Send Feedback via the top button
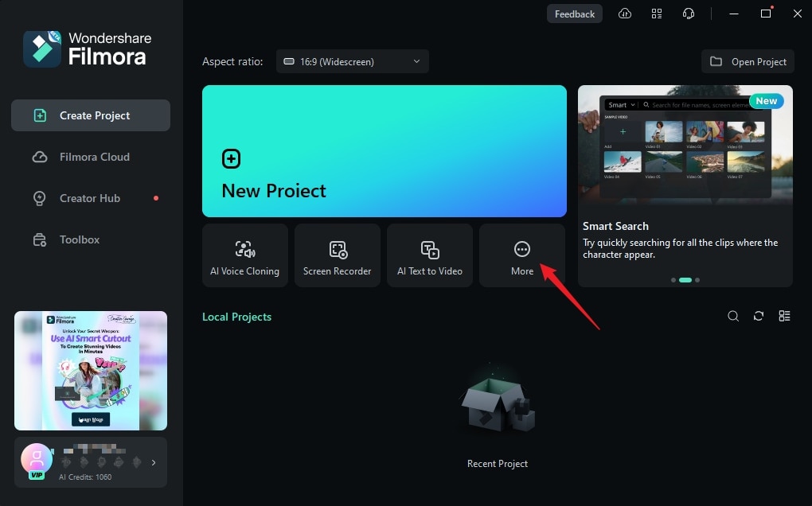This screenshot has height=506, width=812. click(575, 14)
